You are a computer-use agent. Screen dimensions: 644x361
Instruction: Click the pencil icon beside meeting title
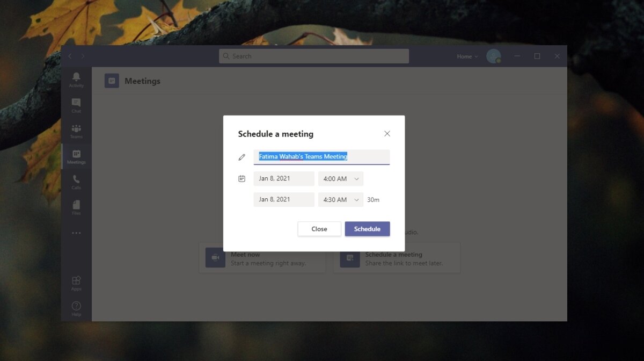[241, 157]
